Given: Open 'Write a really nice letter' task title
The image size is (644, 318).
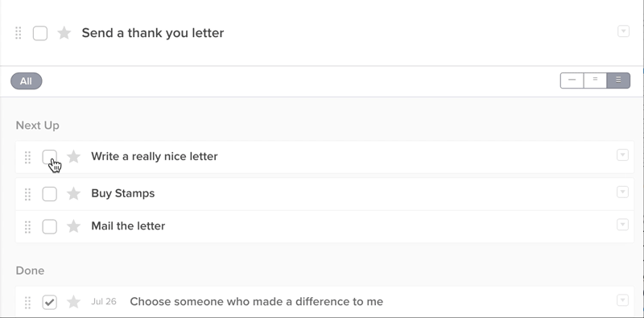Looking at the screenshot, I should (155, 156).
